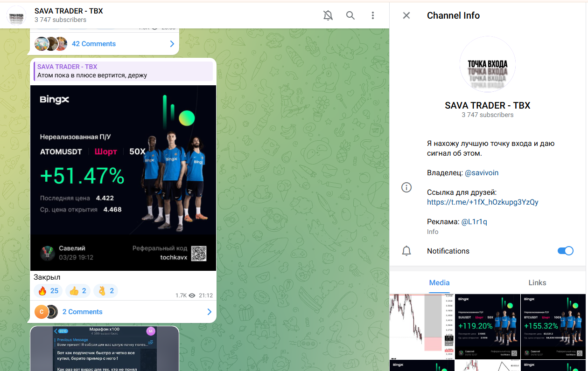This screenshot has width=588, height=371.
Task: Expand the 42 Comments chevron arrow
Action: pos(172,44)
